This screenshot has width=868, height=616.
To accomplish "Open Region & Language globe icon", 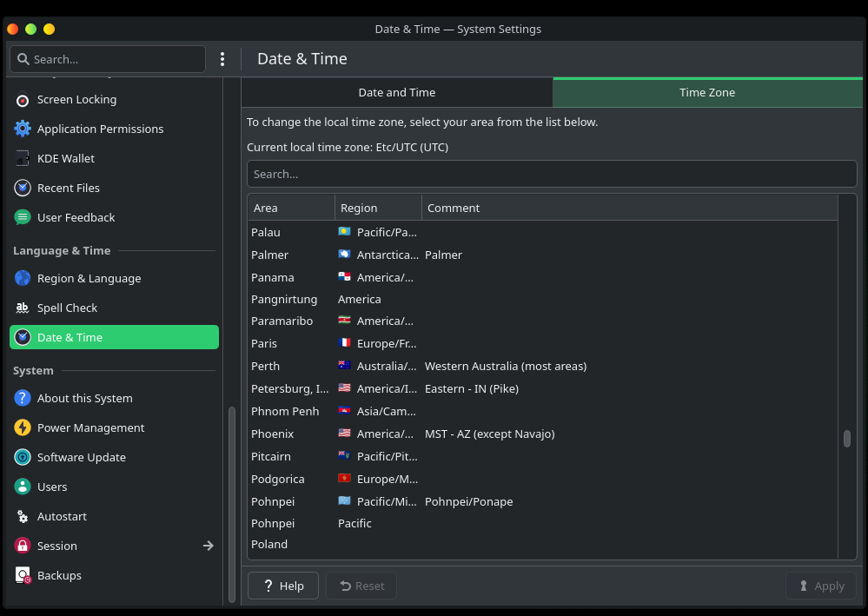I will 23,279.
